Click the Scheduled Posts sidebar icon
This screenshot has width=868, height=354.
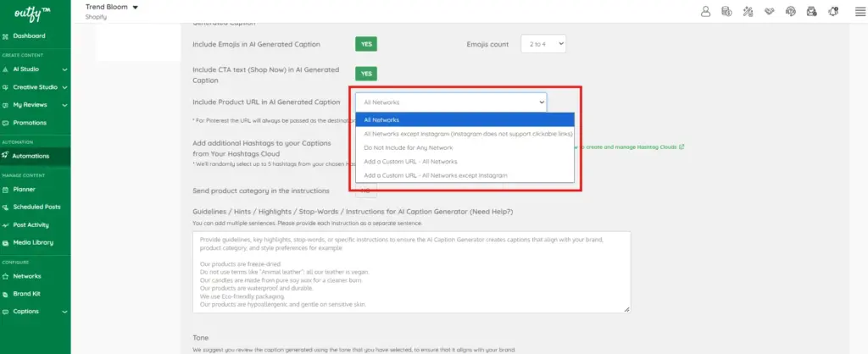(x=6, y=207)
